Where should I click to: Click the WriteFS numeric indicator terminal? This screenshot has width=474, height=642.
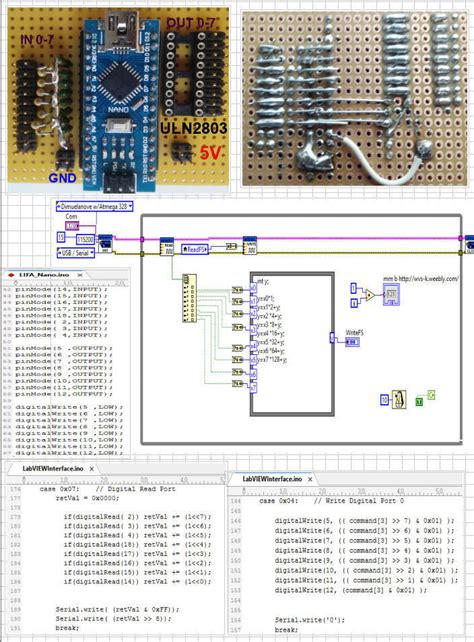(352, 342)
